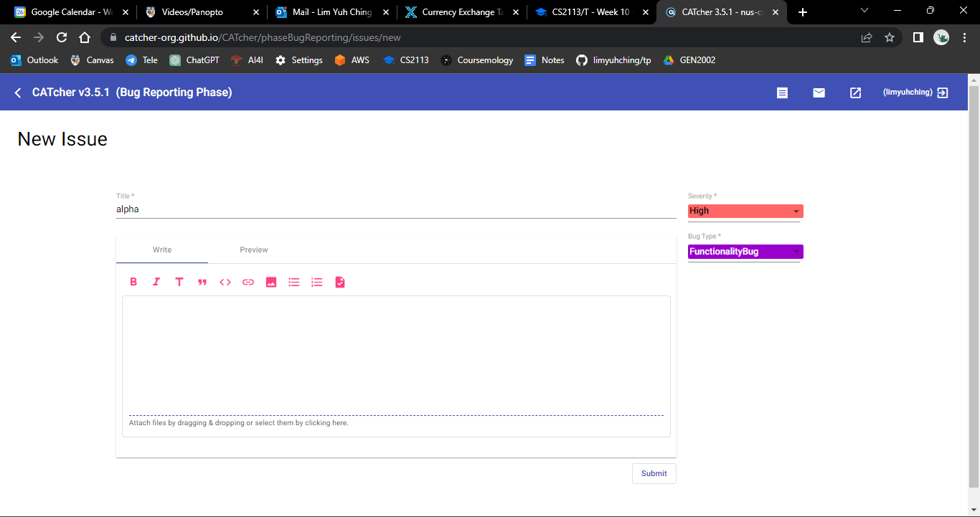Open a new browser tab

click(x=803, y=12)
